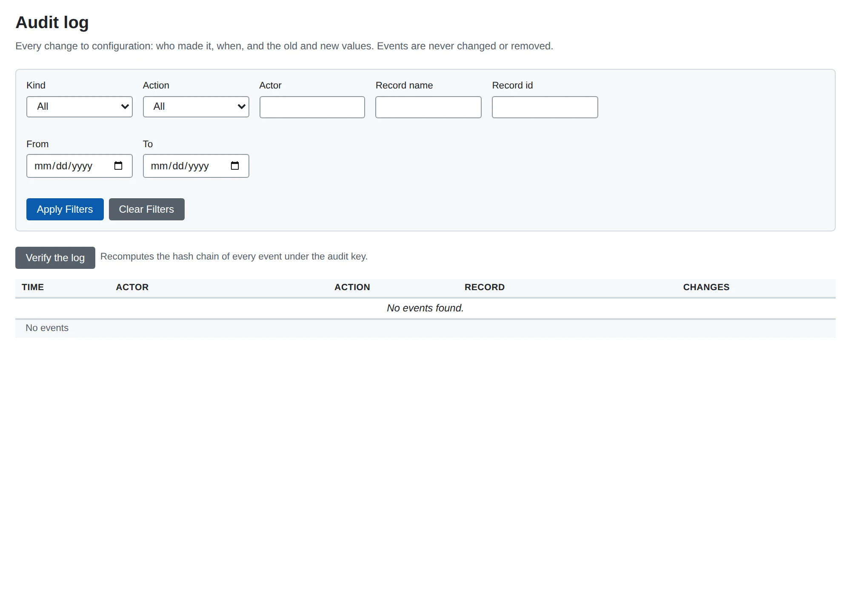
Task: Open the Action dropdown
Action: 196,107
